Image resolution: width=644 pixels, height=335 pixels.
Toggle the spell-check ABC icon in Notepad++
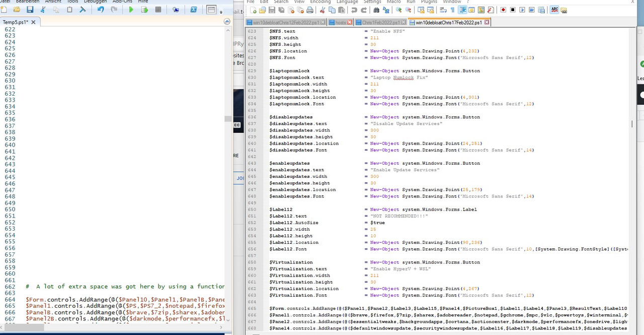click(554, 10)
